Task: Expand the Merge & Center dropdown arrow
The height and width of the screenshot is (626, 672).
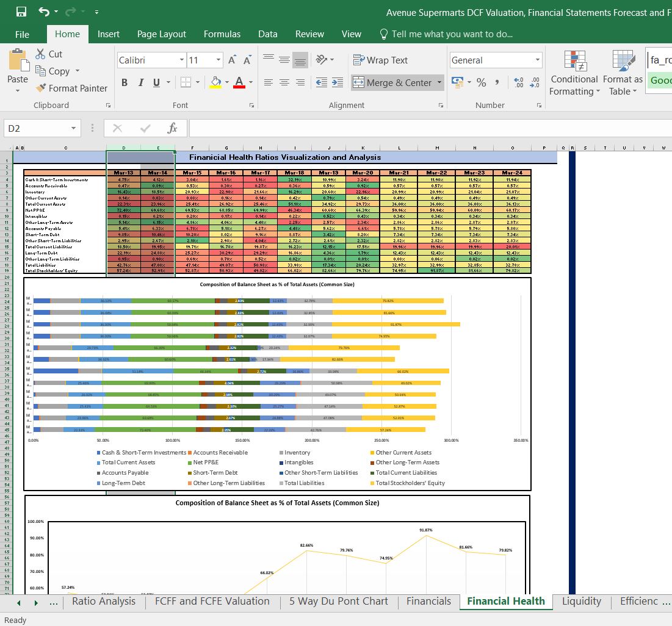Action: tap(439, 82)
